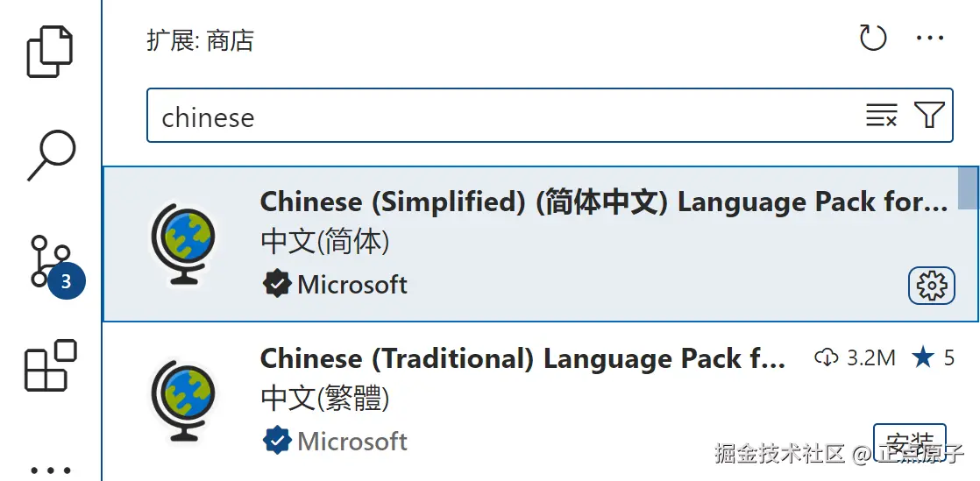Viewport: 980px width, 481px height.
Task: Click the verified badge beside Simplified's Microsoft
Action: click(276, 284)
